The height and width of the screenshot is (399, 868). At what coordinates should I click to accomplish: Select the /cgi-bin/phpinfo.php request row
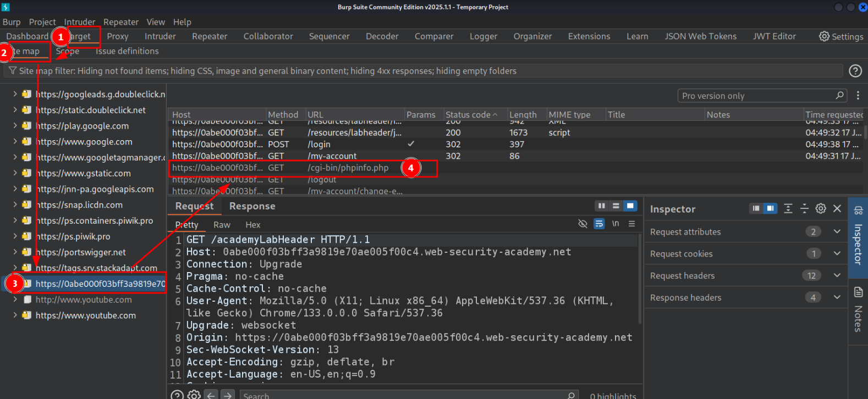515,168
